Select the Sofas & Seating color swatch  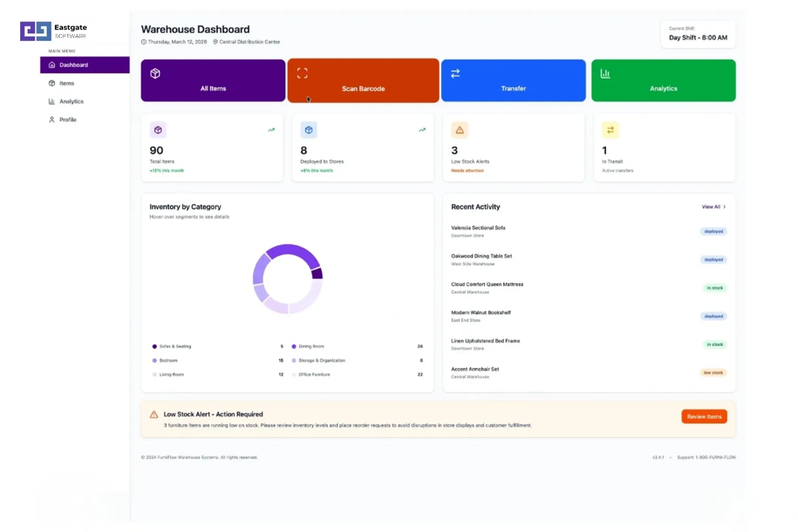coord(155,346)
